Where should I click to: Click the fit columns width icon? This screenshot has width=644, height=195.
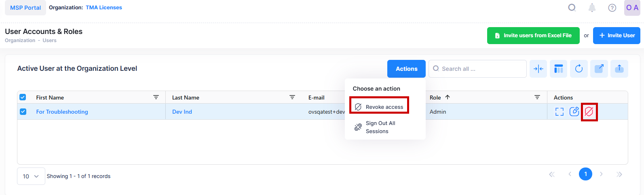538,69
